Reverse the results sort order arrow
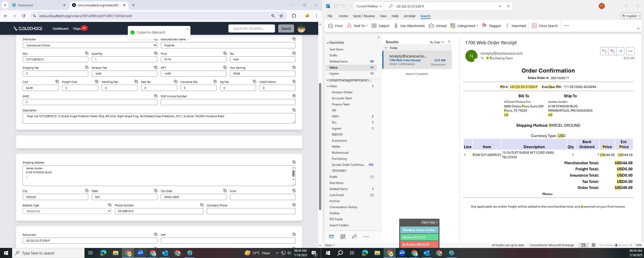The height and width of the screenshot is (258, 644). pyautogui.click(x=449, y=42)
